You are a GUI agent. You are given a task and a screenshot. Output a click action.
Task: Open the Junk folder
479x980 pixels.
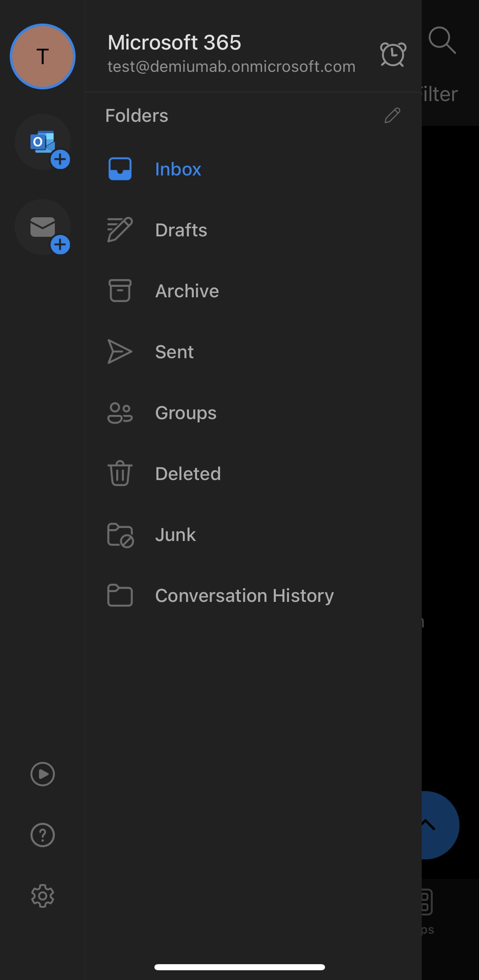point(253,534)
